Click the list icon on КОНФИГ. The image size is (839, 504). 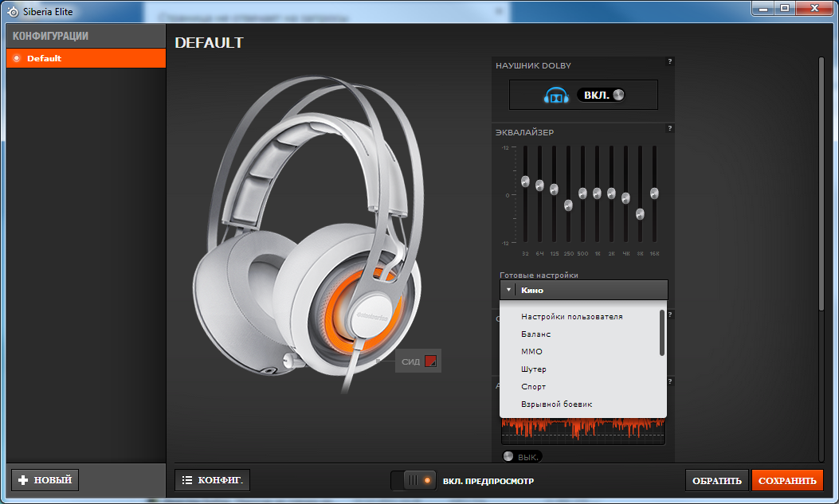pyautogui.click(x=186, y=480)
